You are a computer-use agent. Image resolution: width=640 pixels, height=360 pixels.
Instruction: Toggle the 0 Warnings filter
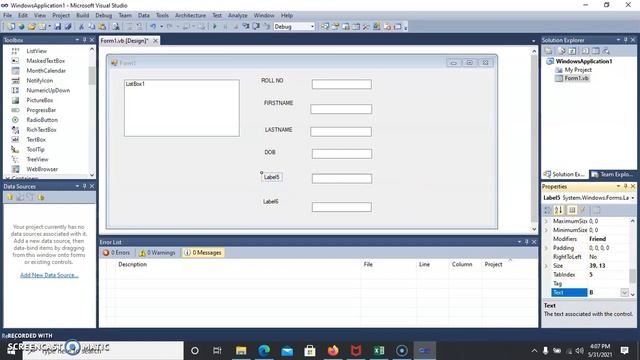pyautogui.click(x=157, y=253)
